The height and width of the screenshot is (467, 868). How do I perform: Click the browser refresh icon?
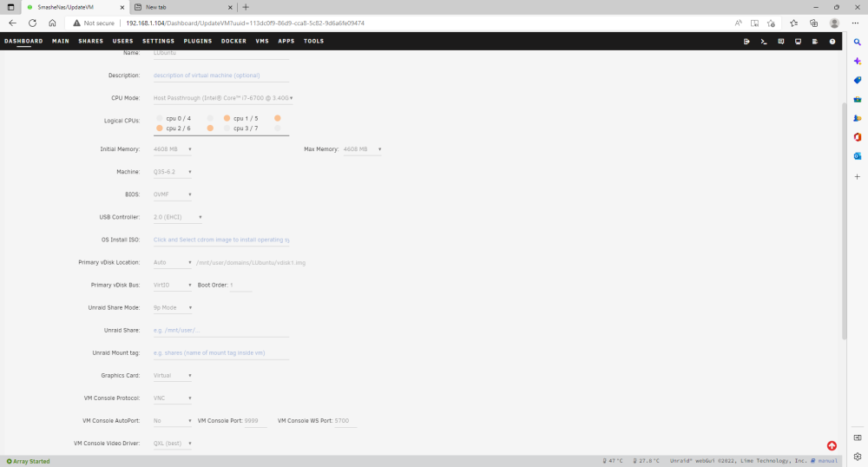33,23
